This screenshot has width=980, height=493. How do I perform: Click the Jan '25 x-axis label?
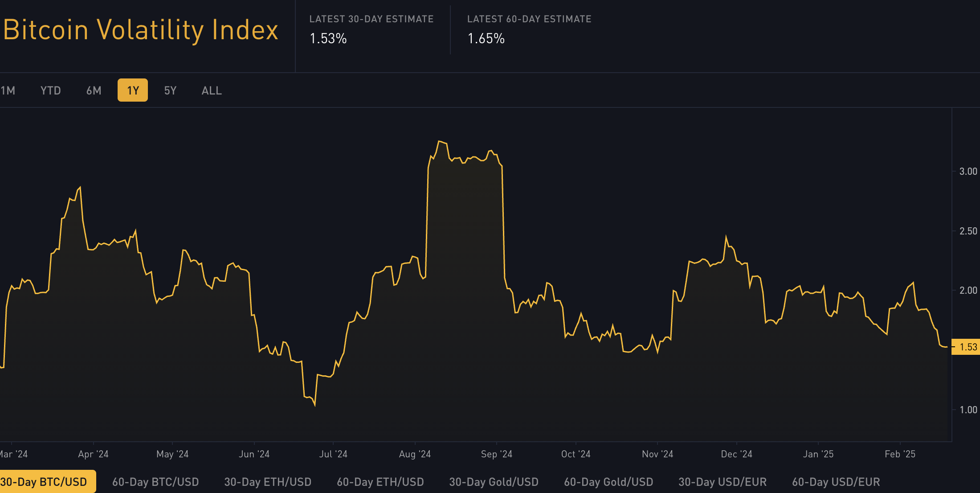pyautogui.click(x=818, y=454)
